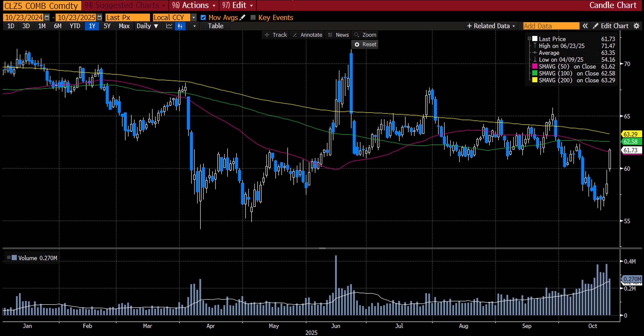Edit moving averages pencil icon
Screen dimensions: 644x336
[x=242, y=17]
